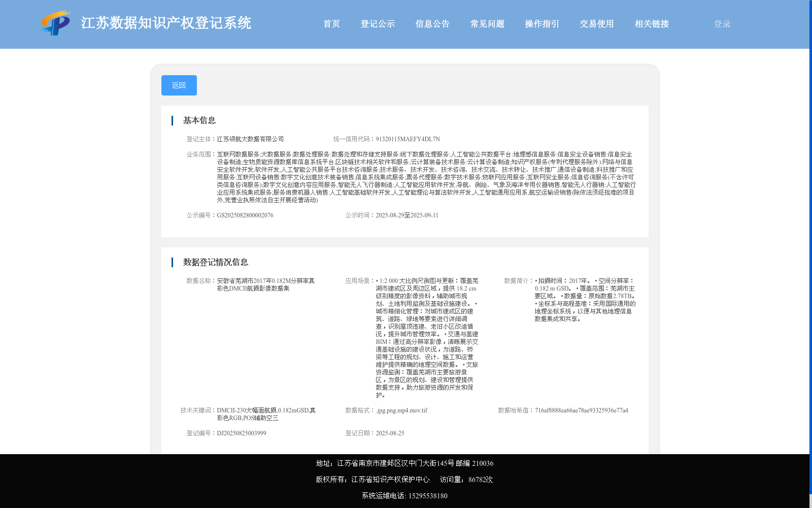Open the 常见问题 menu item

click(487, 24)
